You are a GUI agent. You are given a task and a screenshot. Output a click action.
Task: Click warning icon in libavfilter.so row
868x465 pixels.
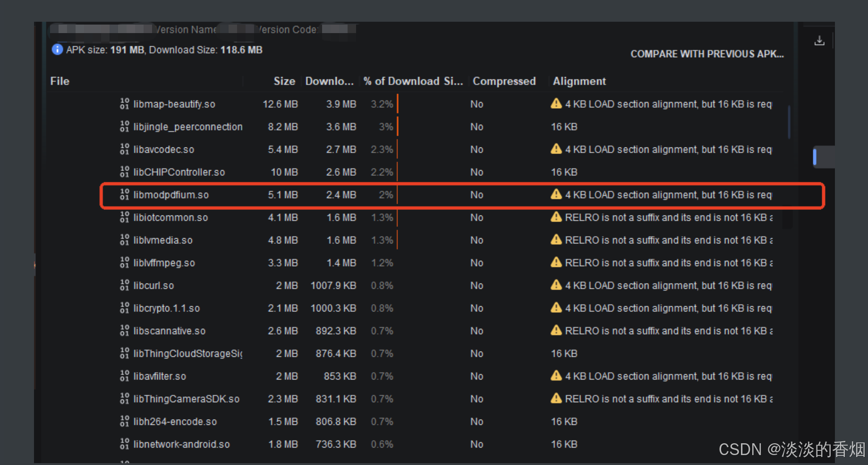556,375
